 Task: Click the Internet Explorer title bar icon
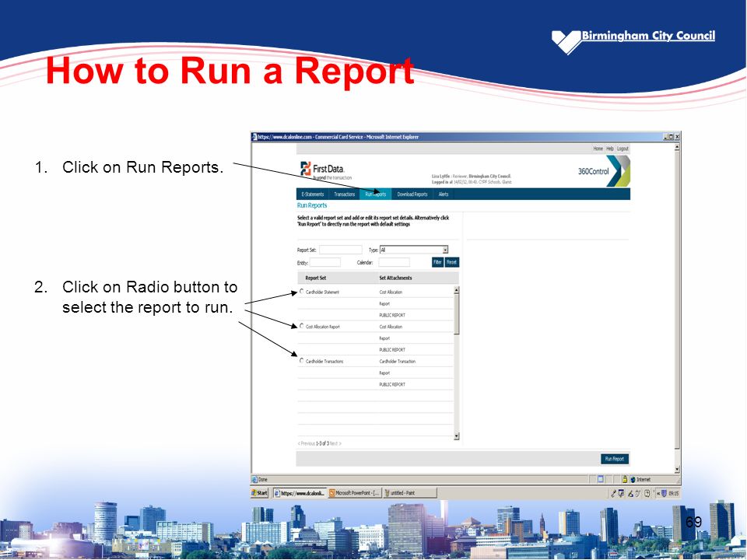tap(254, 137)
